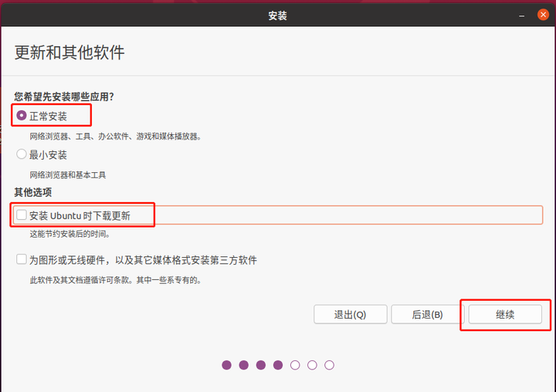556x392 pixels.
Task: Click the 退出(Q) button
Action: (350, 314)
